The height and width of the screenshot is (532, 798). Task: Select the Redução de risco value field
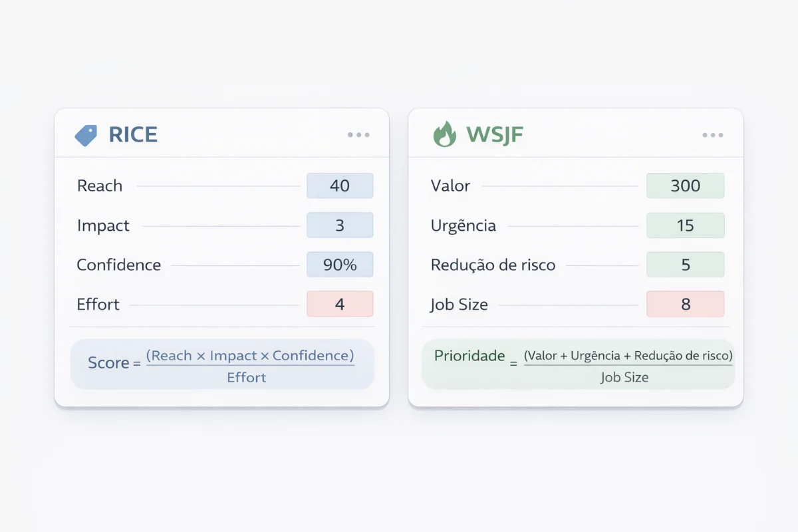[x=686, y=265]
